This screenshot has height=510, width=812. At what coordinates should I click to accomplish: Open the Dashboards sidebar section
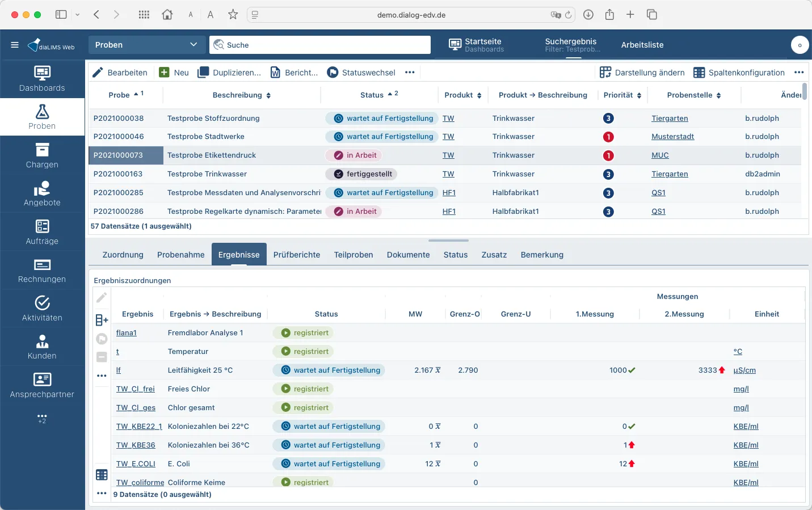coord(42,79)
